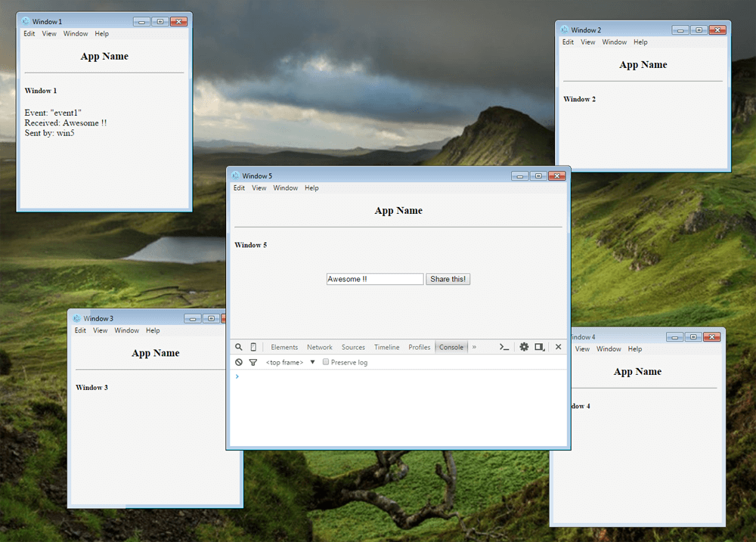Maximize Window 5
This screenshot has width=756, height=542.
click(x=538, y=176)
